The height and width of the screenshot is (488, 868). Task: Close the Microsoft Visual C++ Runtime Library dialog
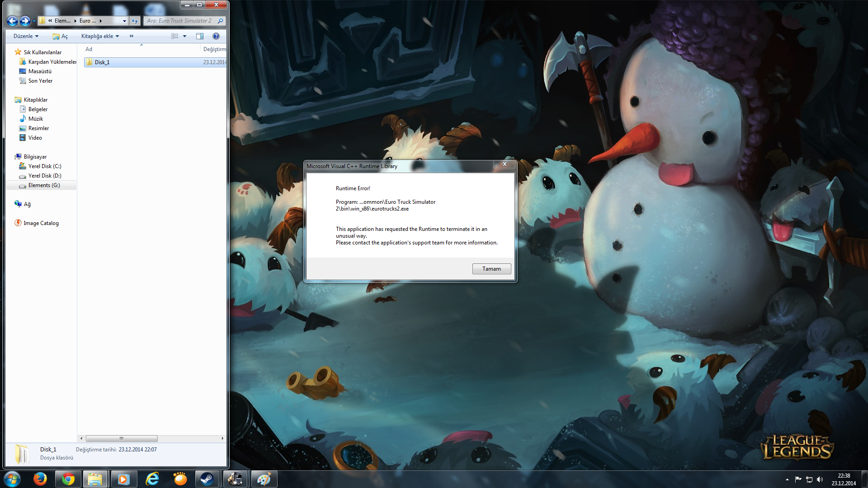(505, 164)
